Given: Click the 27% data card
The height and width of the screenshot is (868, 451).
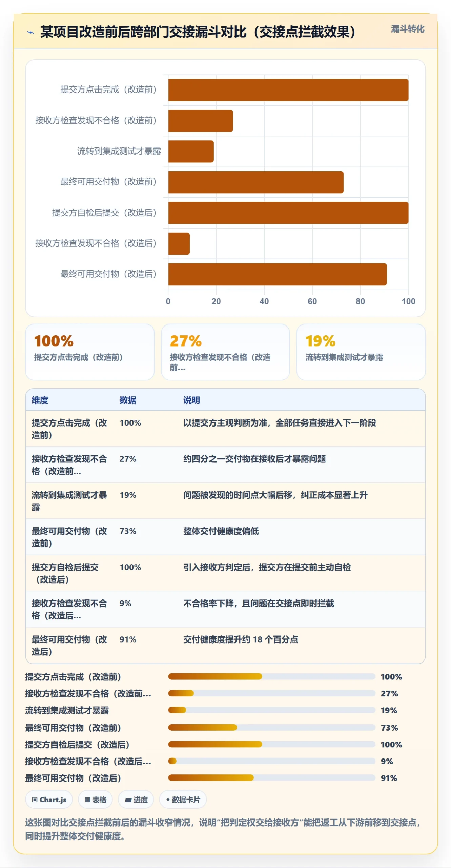Looking at the screenshot, I should (225, 352).
